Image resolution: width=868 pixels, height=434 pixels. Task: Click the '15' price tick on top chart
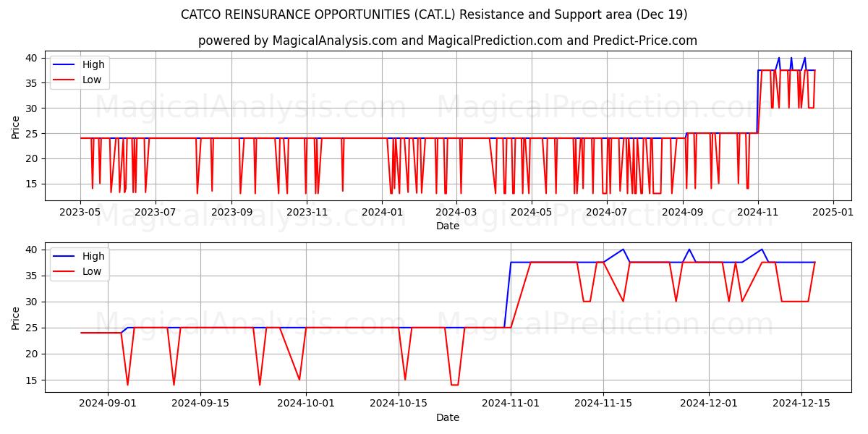[33, 184]
